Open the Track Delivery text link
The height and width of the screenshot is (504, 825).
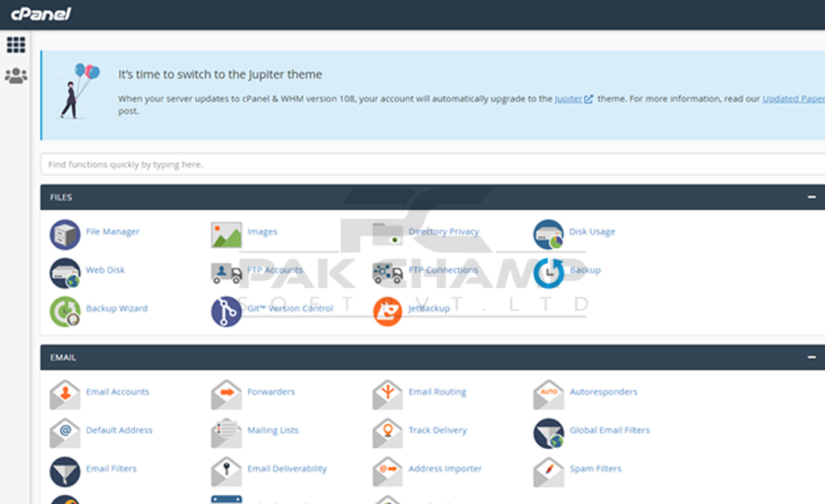tap(438, 430)
